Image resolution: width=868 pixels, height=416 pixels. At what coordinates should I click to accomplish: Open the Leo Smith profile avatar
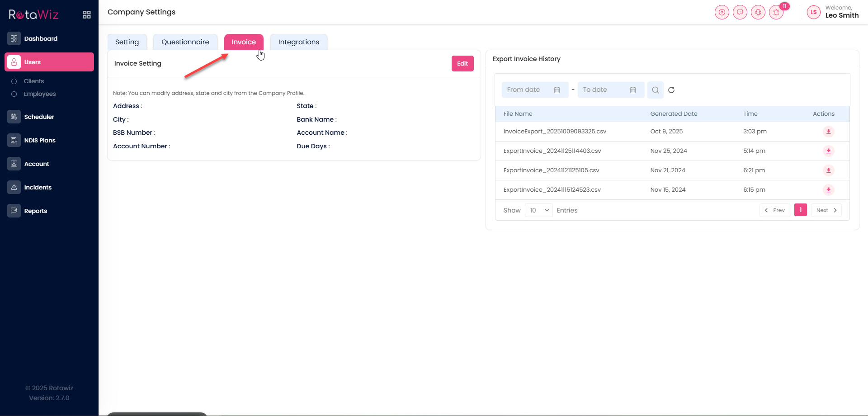pos(813,12)
